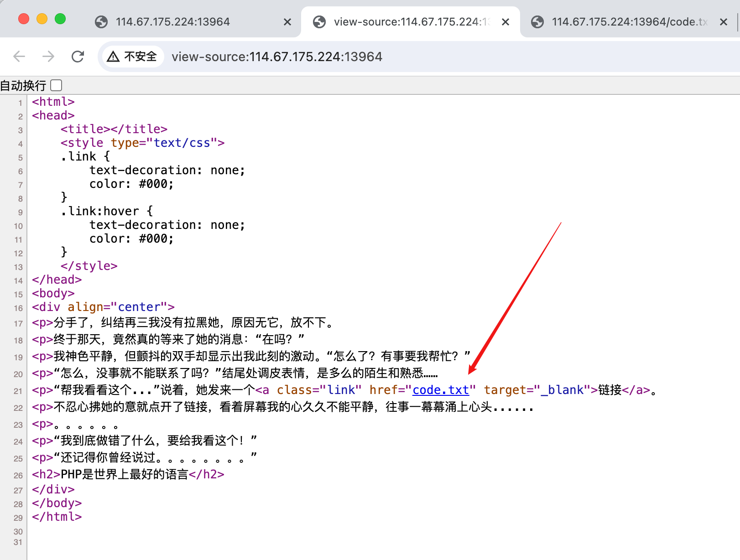The height and width of the screenshot is (560, 740).
Task: Click the globe favicon on the first tab
Action: 101,21
